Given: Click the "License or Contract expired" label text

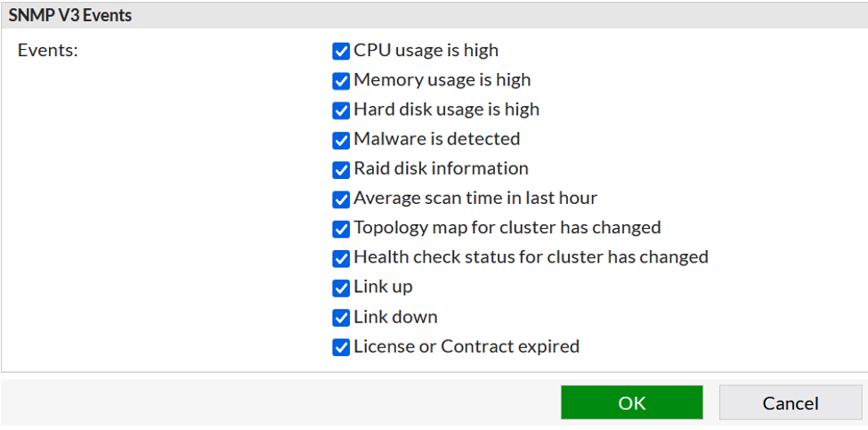Looking at the screenshot, I should [x=466, y=346].
